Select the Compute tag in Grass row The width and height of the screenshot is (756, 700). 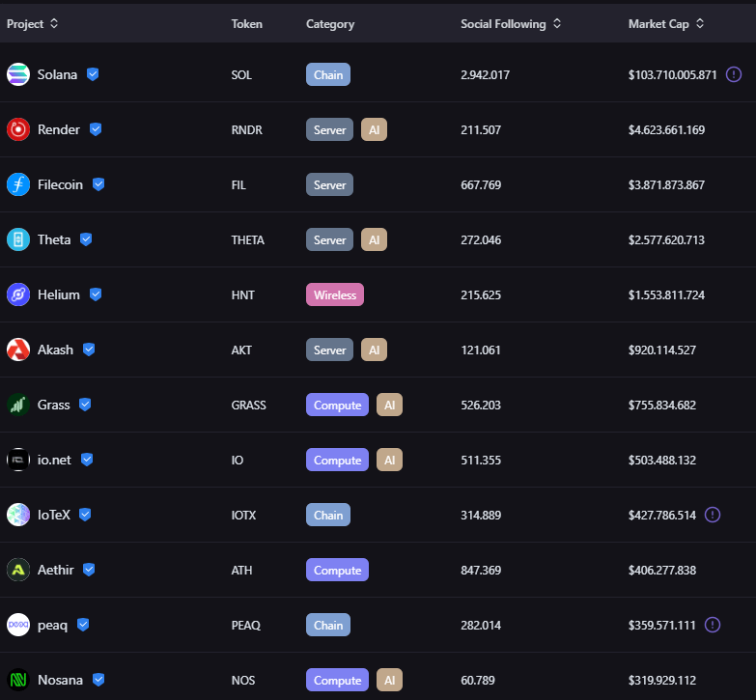pos(337,405)
